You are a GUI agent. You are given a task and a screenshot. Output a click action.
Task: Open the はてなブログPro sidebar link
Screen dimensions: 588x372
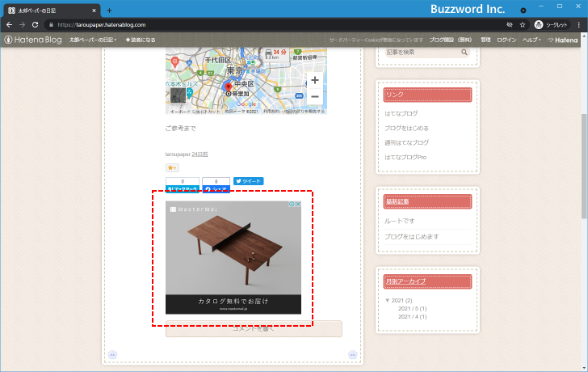pos(405,157)
